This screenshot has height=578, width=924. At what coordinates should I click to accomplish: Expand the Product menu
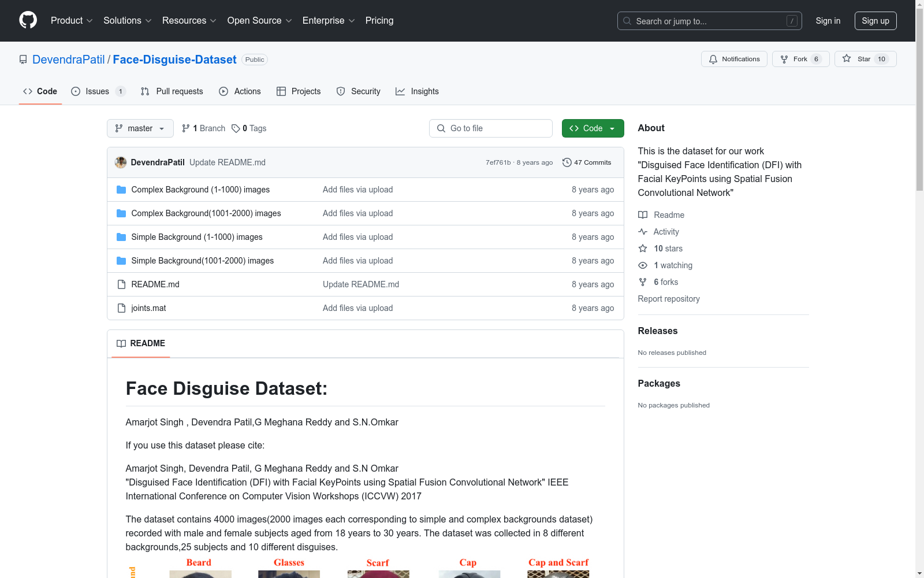[x=72, y=20]
